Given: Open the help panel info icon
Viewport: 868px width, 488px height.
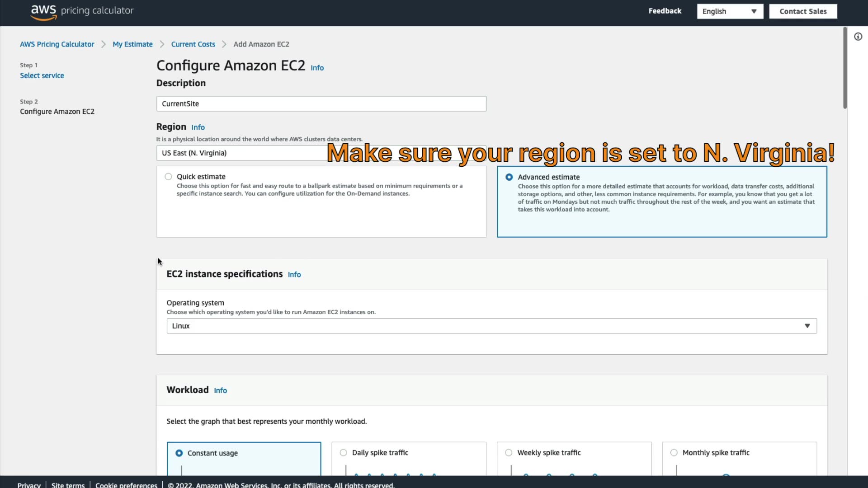Looking at the screenshot, I should click(x=858, y=37).
